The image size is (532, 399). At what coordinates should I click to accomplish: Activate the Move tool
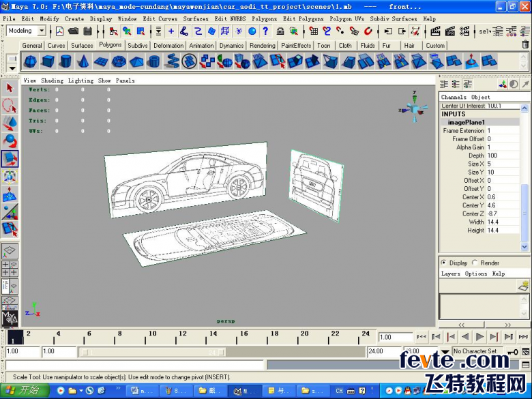[10, 123]
